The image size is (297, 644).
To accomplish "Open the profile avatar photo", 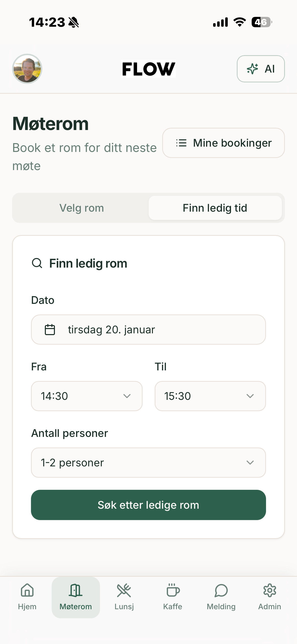I will (27, 69).
